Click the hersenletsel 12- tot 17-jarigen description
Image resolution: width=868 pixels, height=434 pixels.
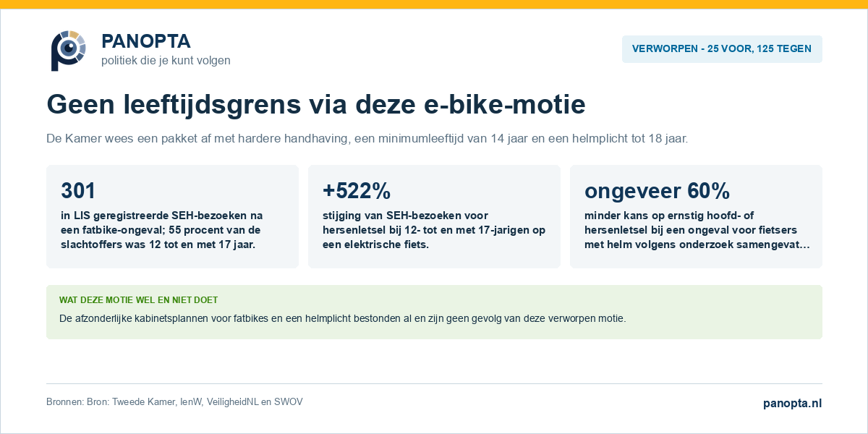(434, 230)
